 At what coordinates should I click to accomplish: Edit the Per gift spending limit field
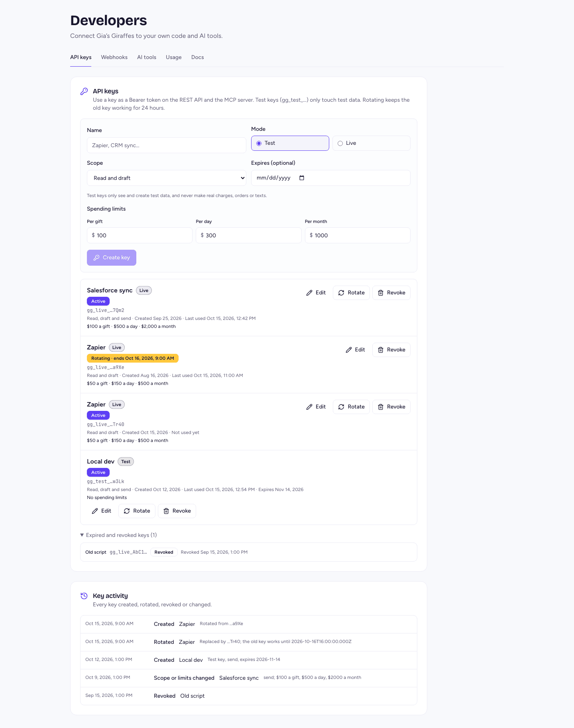click(x=140, y=235)
